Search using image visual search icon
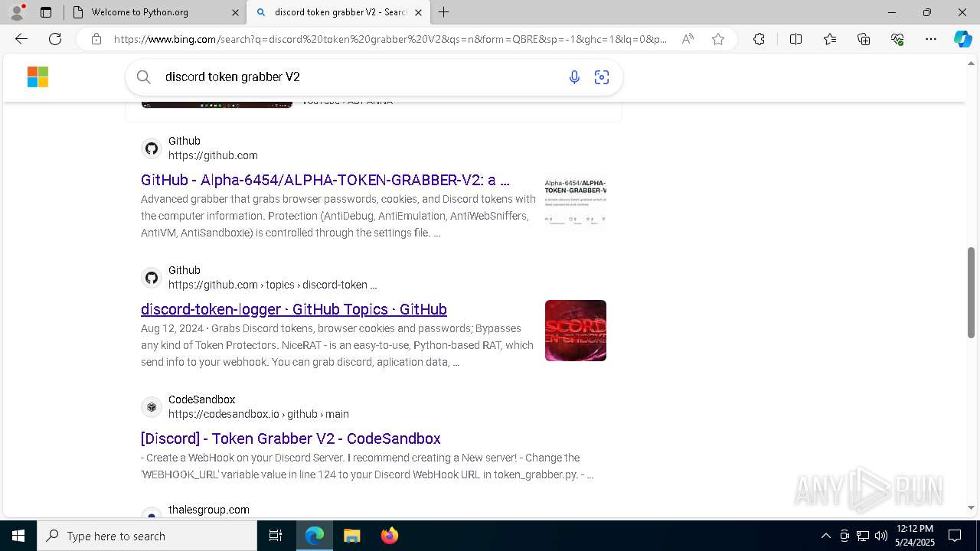This screenshot has height=551, width=980. 602,77
